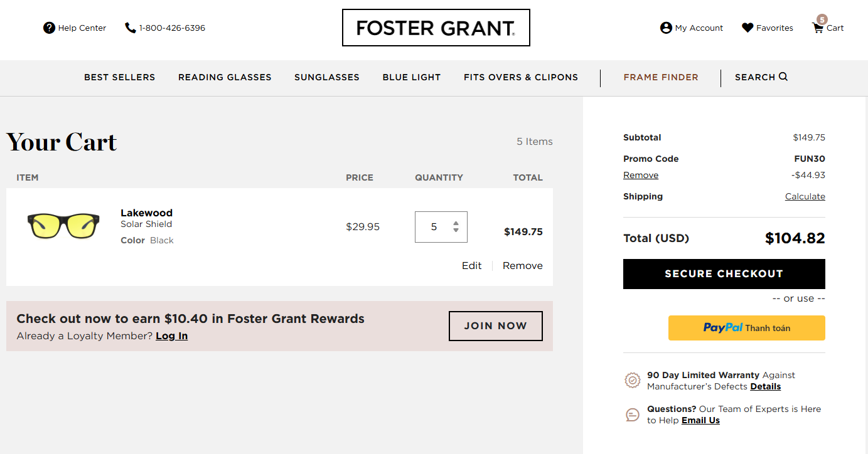
Task: Click the search magnifying glass icon
Action: pyautogui.click(x=783, y=77)
